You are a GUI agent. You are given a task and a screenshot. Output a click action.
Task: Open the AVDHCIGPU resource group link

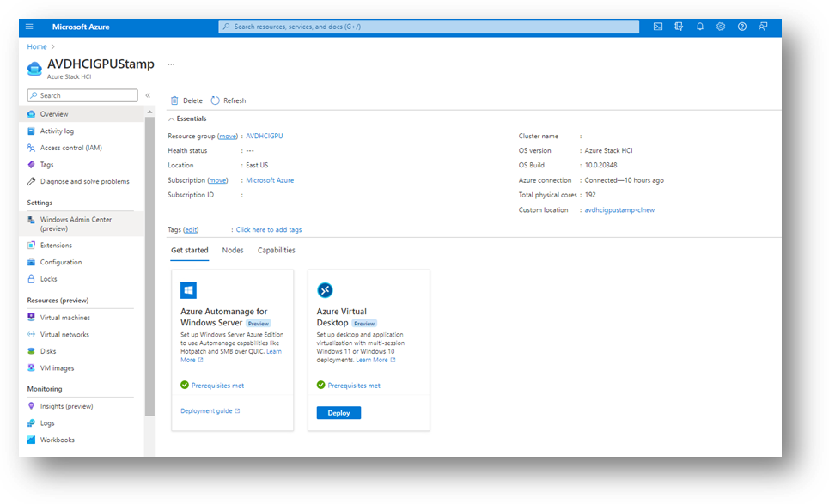(265, 136)
